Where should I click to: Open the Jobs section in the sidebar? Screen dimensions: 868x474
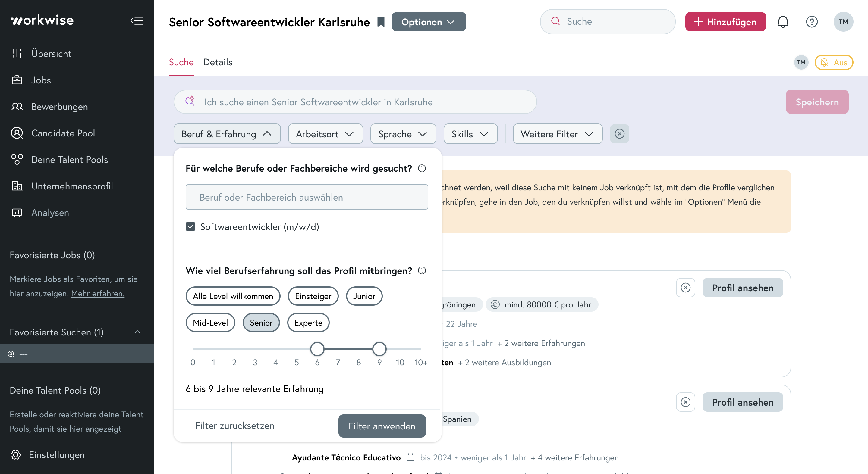pos(41,80)
